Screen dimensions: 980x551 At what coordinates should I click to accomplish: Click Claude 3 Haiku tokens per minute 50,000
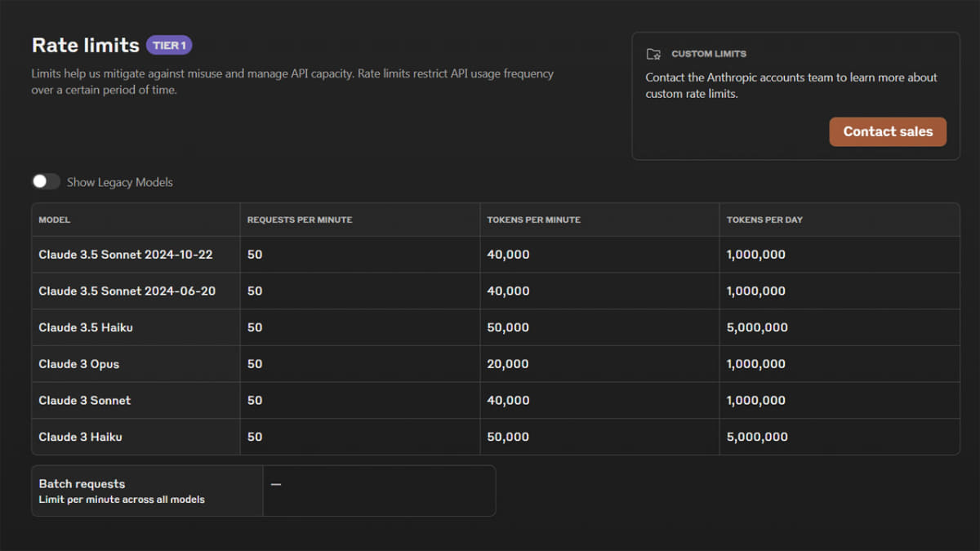point(508,437)
